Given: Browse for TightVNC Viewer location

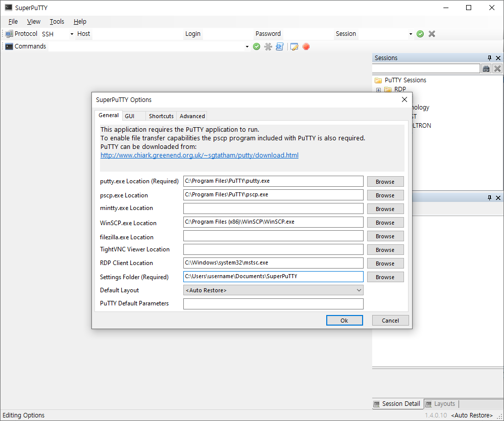Looking at the screenshot, I should click(x=385, y=250).
